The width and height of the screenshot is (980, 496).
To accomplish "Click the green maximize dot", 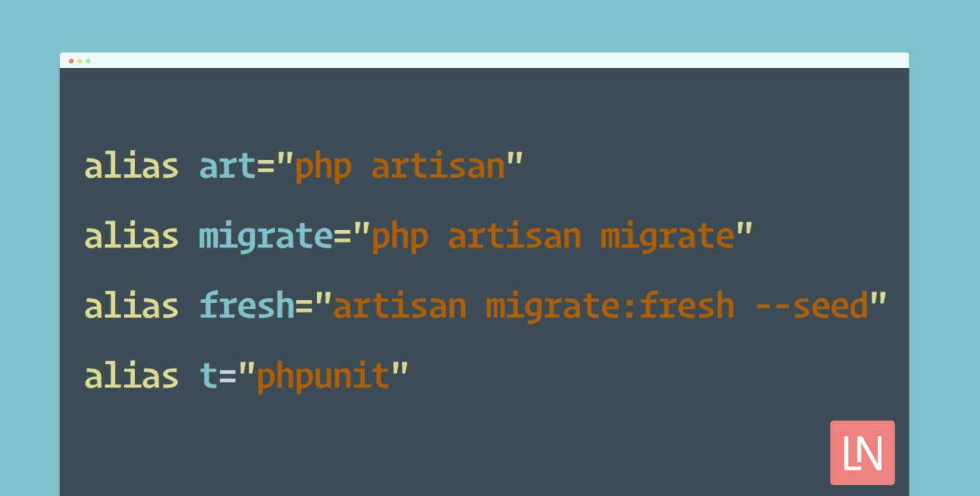I will click(x=88, y=61).
